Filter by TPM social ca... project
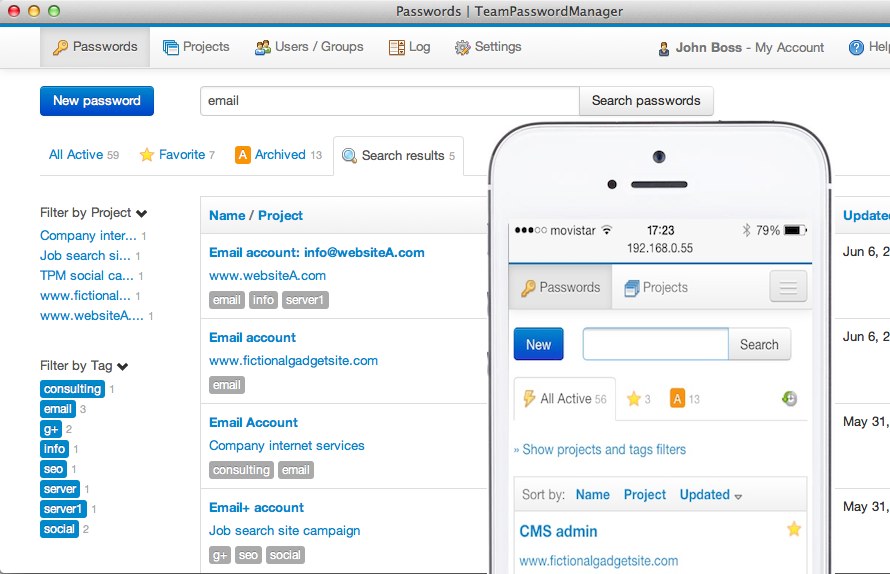The image size is (890, 574). 87,275
